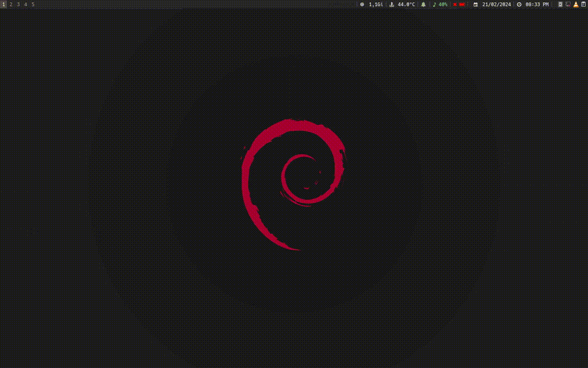The image size is (588, 368).
Task: Click the temperature sensor icon
Action: click(x=391, y=4)
